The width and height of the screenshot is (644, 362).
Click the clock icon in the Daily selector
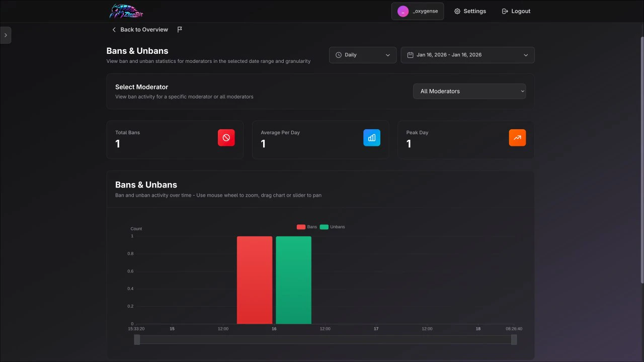338,55
